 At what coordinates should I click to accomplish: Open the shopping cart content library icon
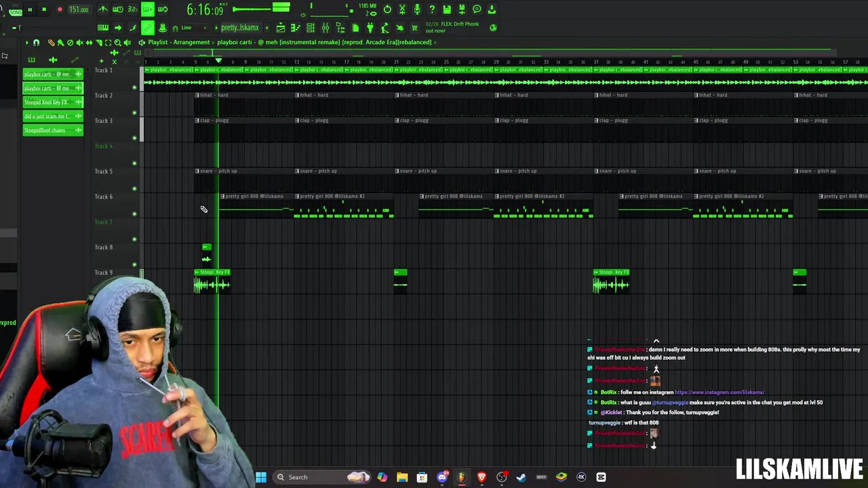pos(414,28)
